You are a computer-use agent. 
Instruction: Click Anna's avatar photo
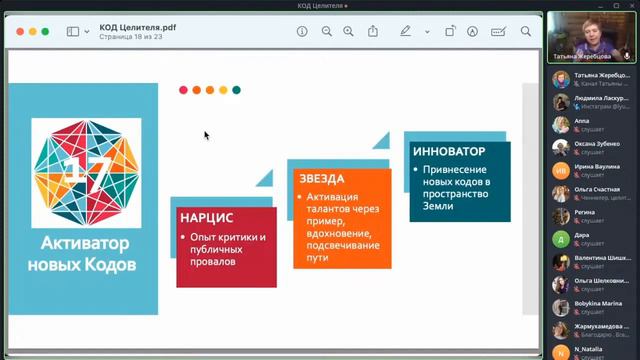coord(561,125)
